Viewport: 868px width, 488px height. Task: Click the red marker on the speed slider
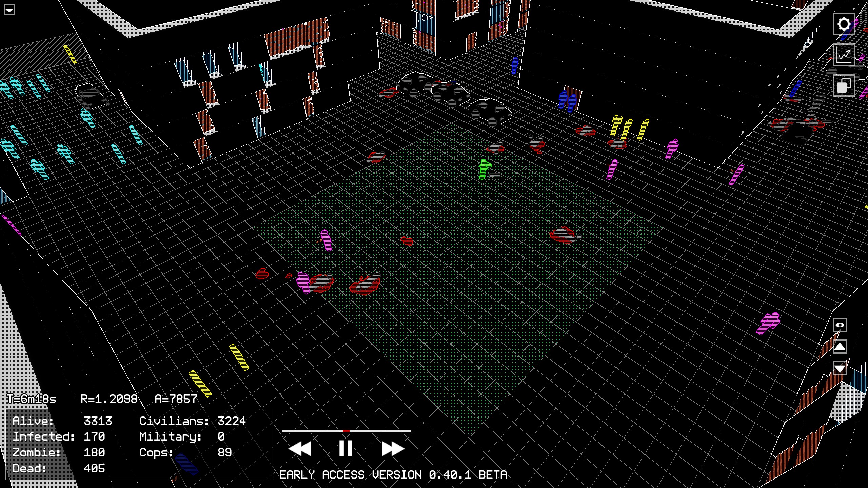346,431
